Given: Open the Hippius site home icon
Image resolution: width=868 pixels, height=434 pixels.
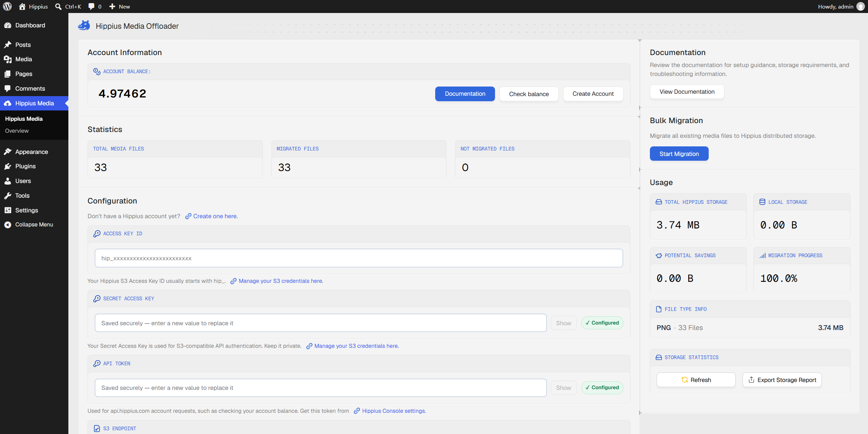Looking at the screenshot, I should (22, 6).
